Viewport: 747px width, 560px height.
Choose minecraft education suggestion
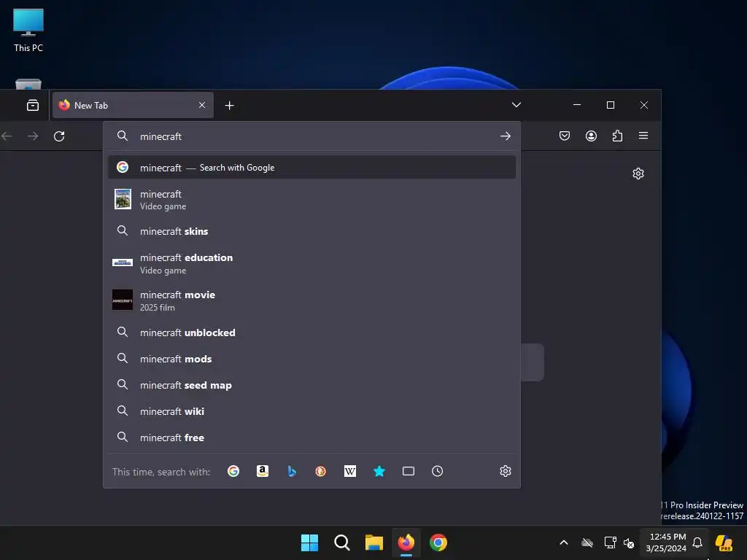coord(311,263)
